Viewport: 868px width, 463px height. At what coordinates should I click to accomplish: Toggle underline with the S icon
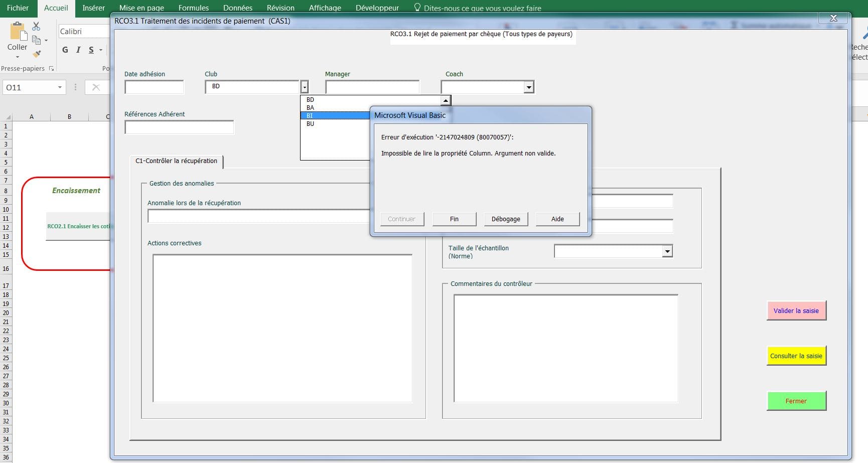91,50
